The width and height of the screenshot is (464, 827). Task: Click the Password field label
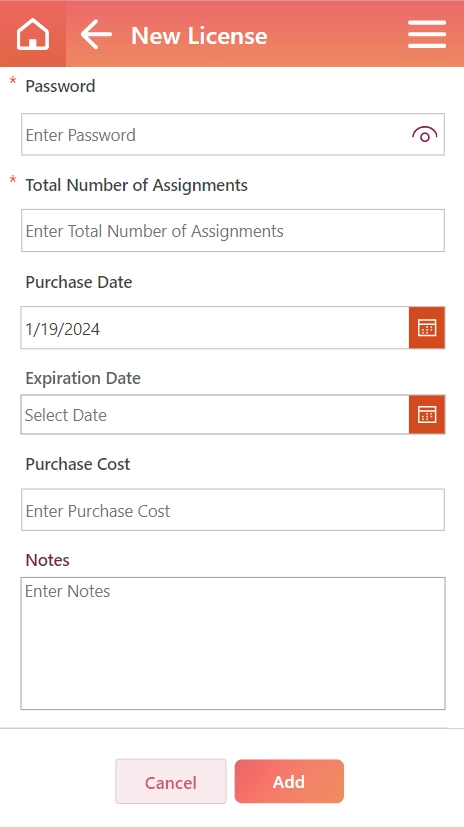60,86
